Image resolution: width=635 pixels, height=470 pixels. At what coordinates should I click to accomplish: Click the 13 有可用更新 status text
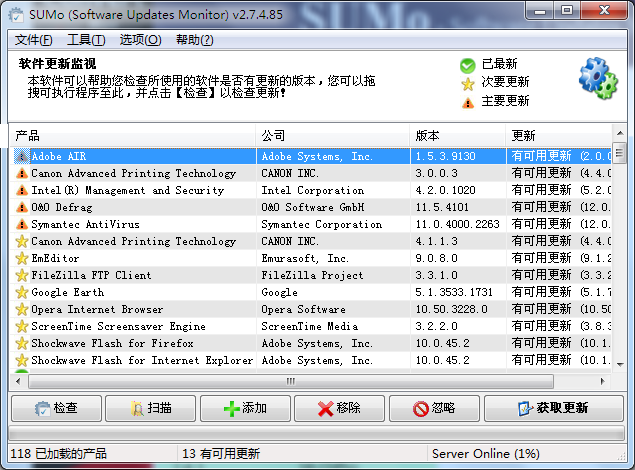coord(221,454)
